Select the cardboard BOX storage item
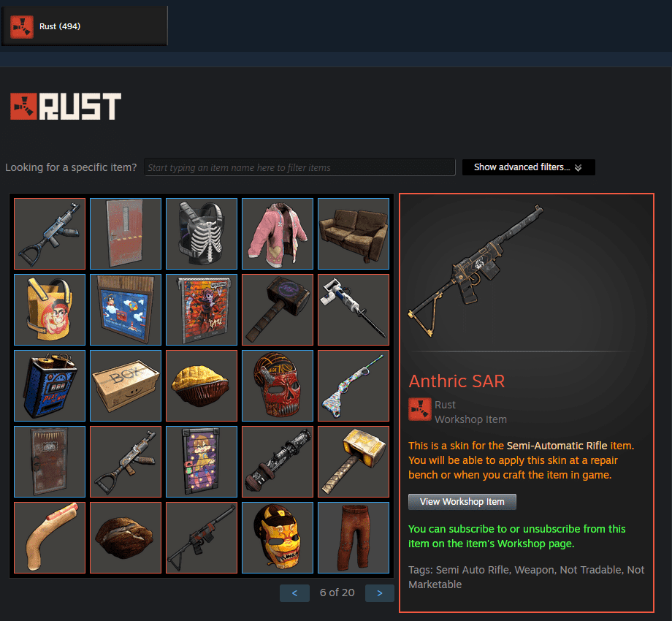672x621 pixels. [x=126, y=386]
